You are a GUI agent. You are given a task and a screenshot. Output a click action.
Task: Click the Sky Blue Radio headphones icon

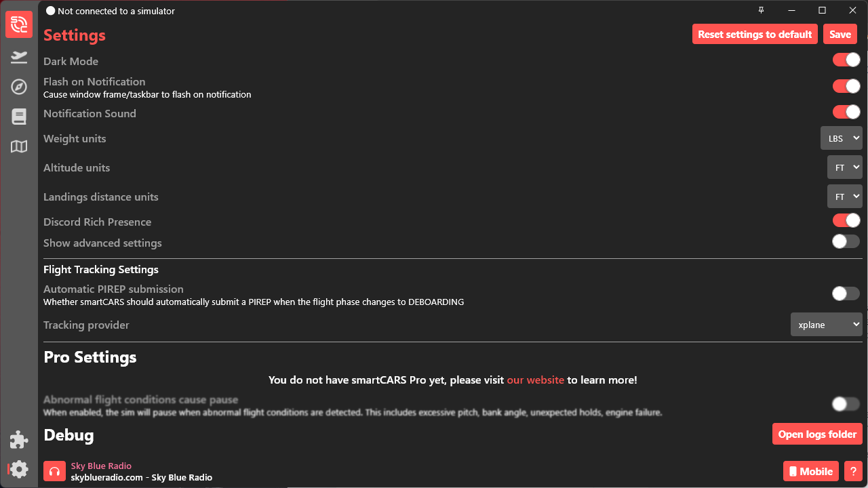pos(55,471)
